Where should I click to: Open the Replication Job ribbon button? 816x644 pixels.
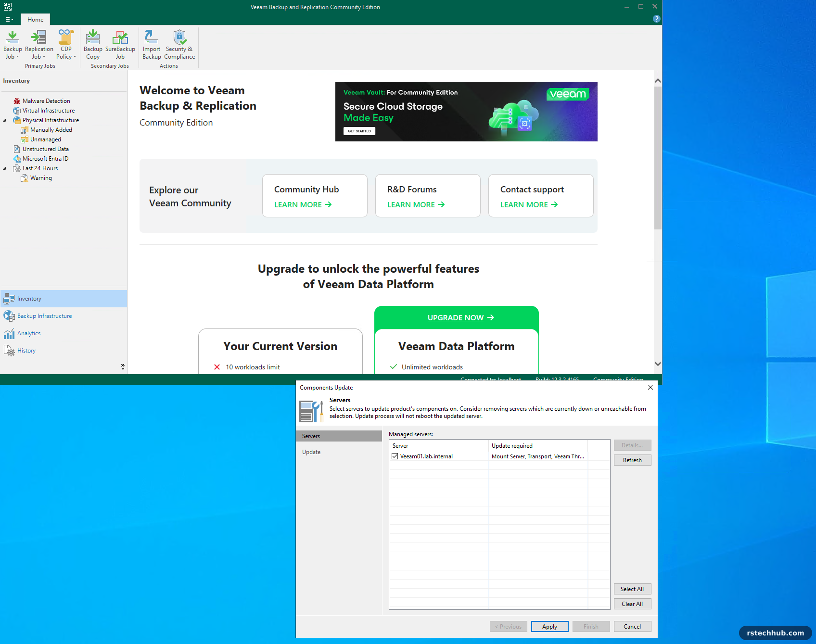[x=39, y=45]
